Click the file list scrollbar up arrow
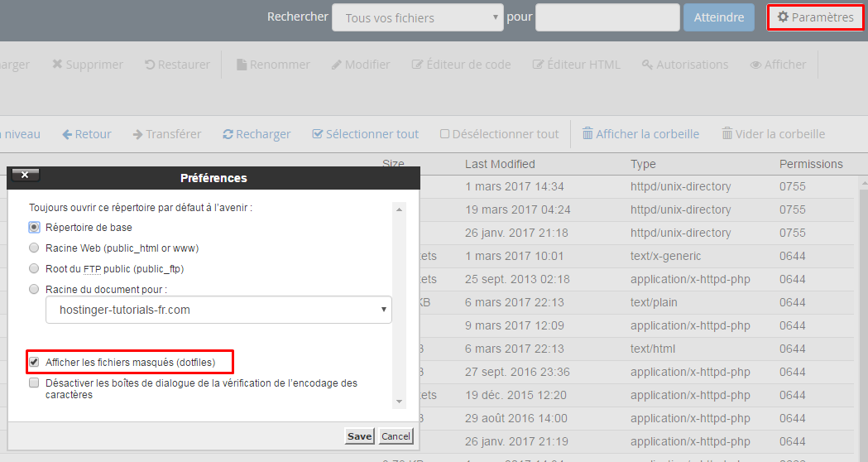The image size is (868, 462). (x=864, y=182)
